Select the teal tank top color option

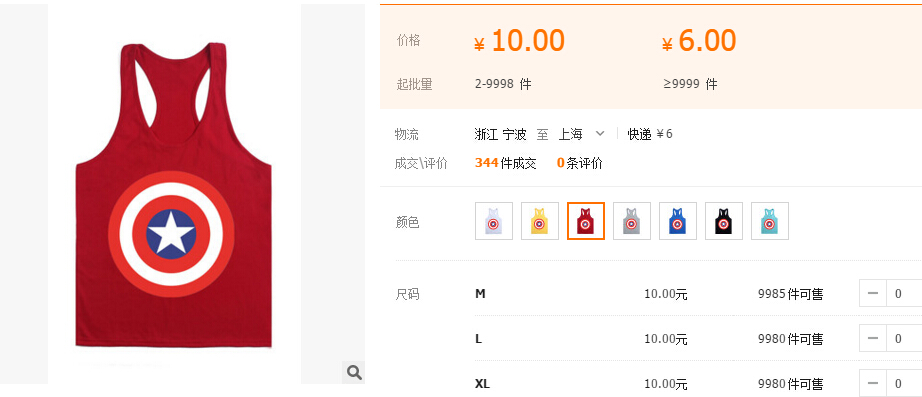point(770,221)
